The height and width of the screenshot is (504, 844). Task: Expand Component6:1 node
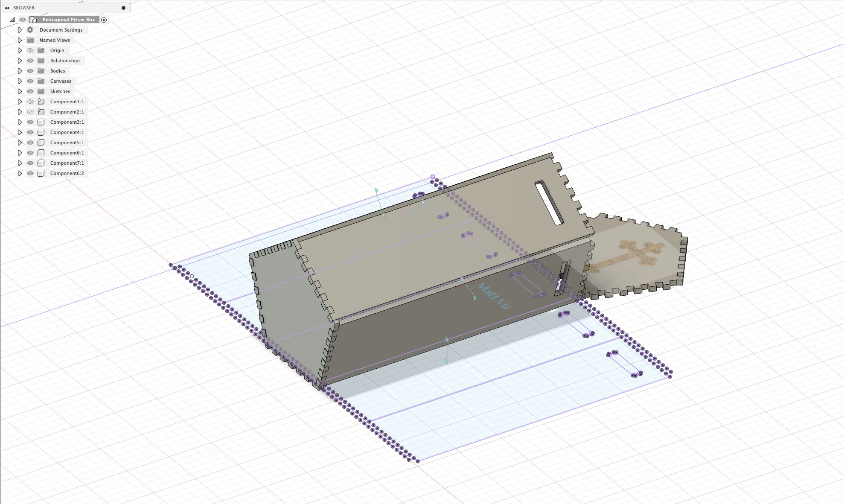(x=20, y=153)
